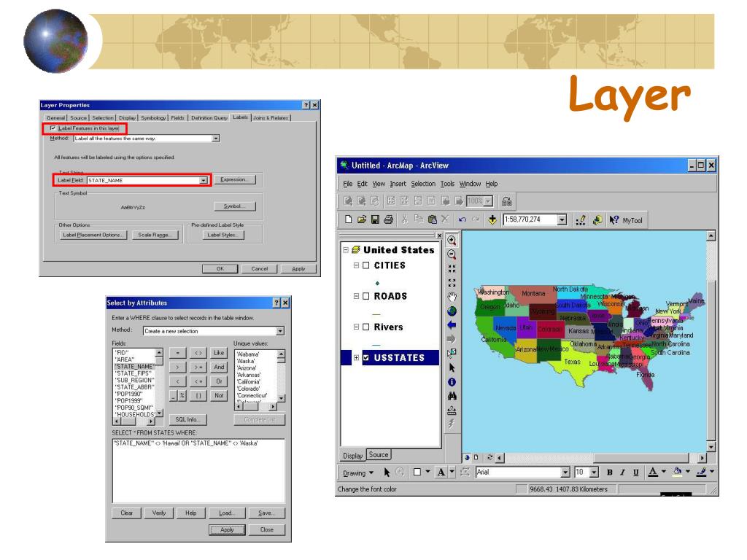The image size is (747, 560).
Task: Open the File menu in ArcMap
Action: [348, 184]
